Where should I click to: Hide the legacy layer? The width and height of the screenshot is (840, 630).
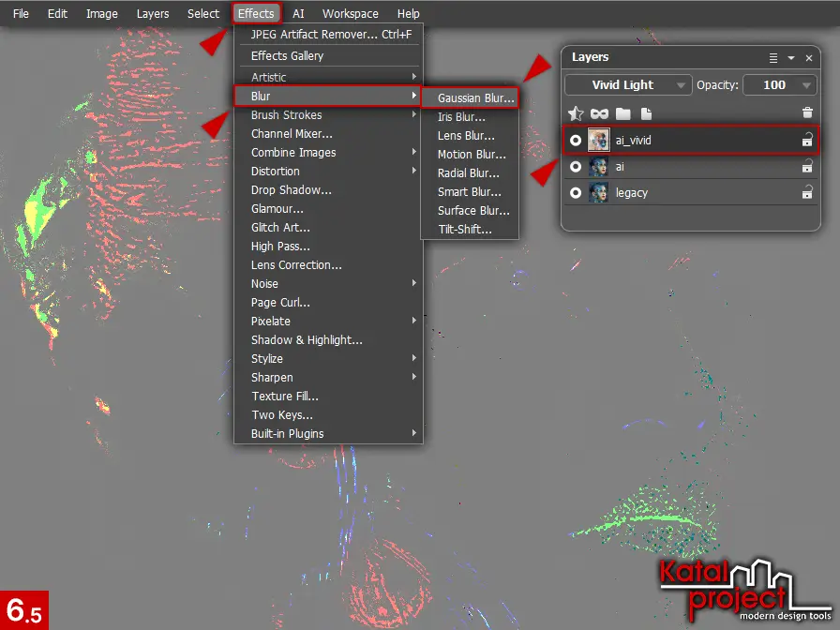point(576,193)
